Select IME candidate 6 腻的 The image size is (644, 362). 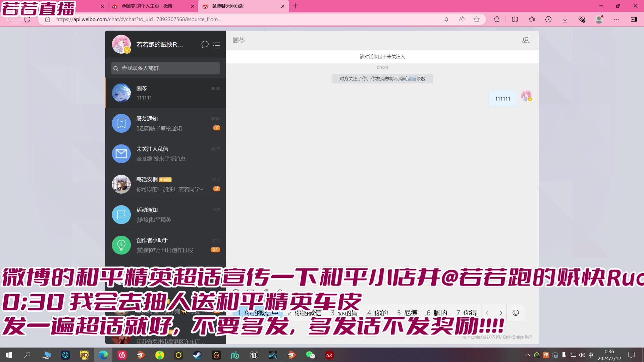pyautogui.click(x=437, y=313)
